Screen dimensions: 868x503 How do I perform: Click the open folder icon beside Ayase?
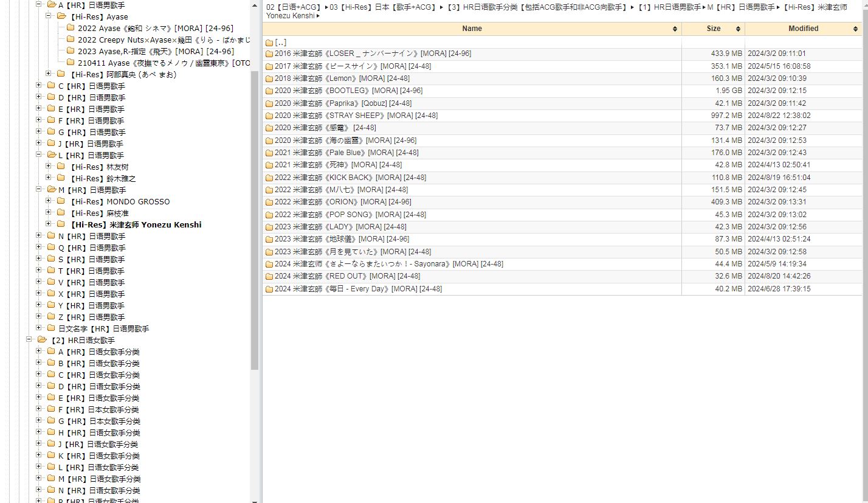click(61, 16)
